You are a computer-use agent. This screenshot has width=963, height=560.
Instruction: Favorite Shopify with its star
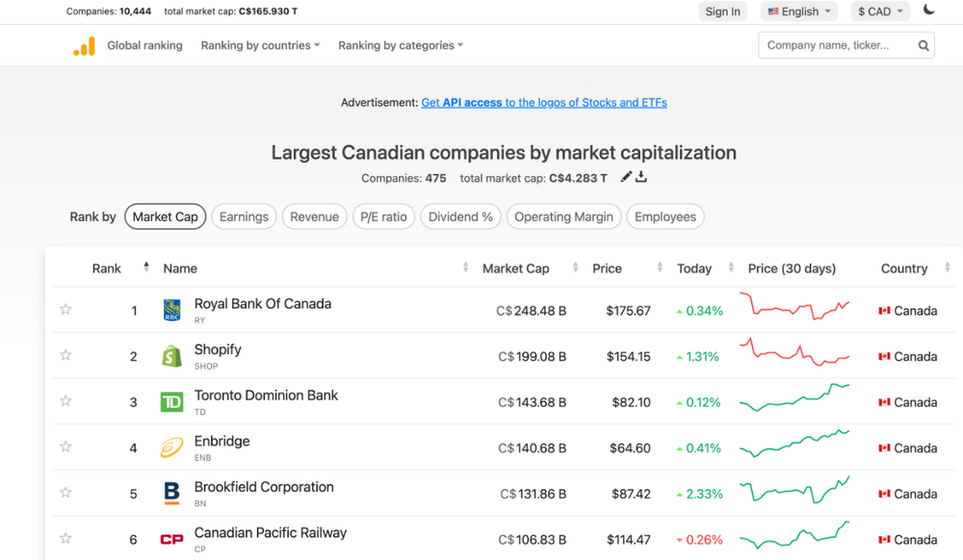coord(65,355)
